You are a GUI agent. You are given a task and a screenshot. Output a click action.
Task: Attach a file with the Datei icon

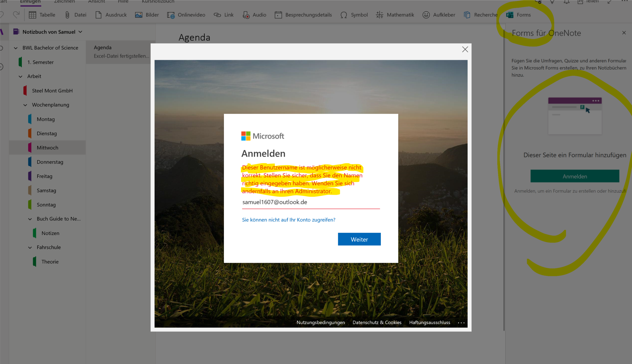pyautogui.click(x=76, y=15)
